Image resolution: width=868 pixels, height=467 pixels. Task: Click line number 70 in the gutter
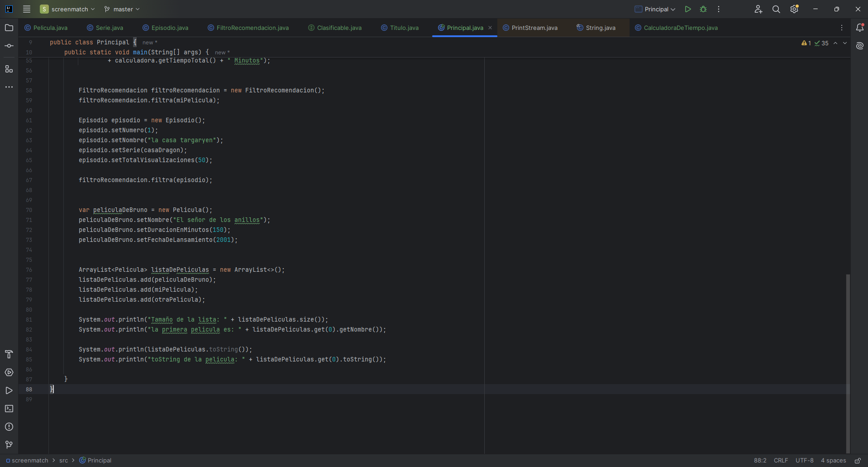29,210
